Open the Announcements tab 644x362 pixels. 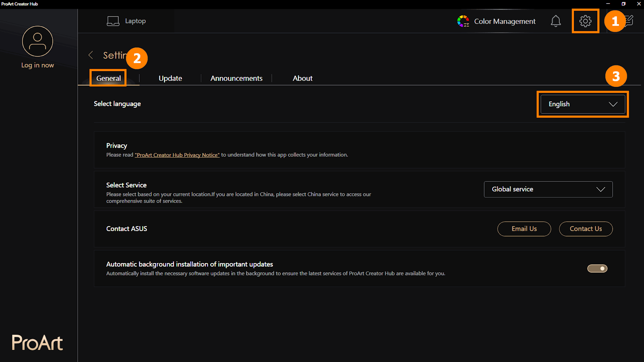pos(236,78)
